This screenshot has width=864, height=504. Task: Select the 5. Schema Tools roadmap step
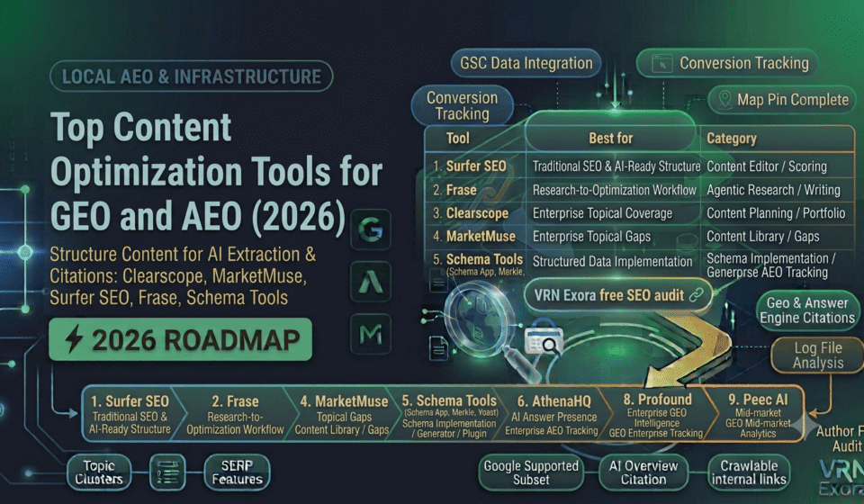pos(449,414)
